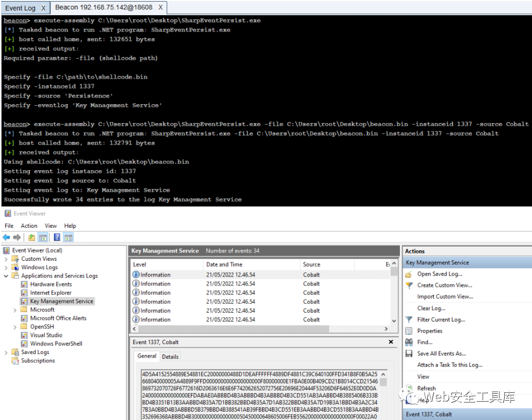The width and height of the screenshot is (532, 420).
Task: Click the Visual Studio log icon
Action: coord(24,335)
